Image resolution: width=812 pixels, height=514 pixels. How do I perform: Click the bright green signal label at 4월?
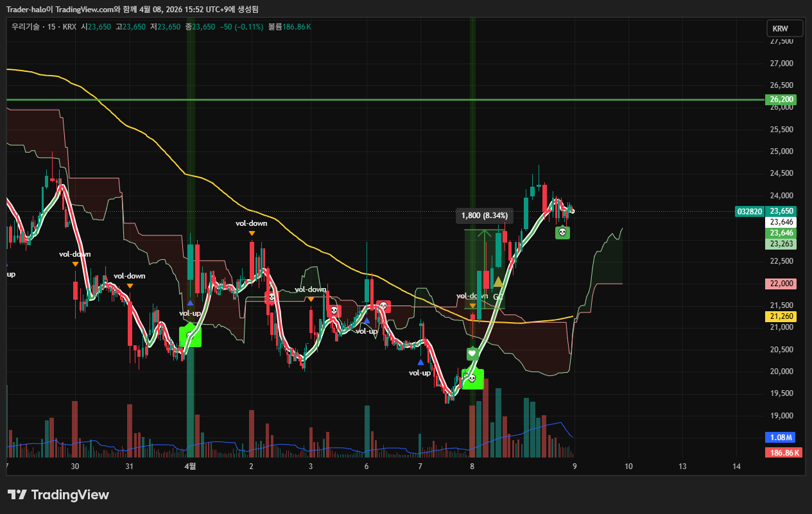coord(191,336)
